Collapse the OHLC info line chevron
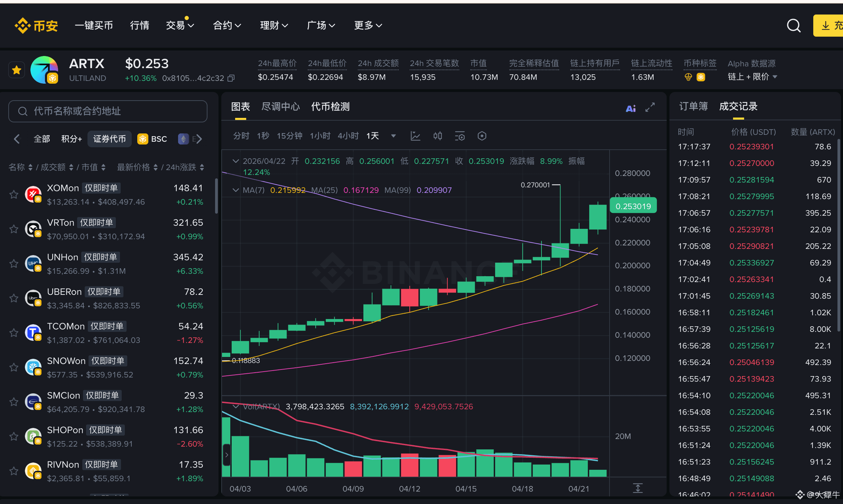This screenshot has height=504, width=843. click(x=236, y=161)
